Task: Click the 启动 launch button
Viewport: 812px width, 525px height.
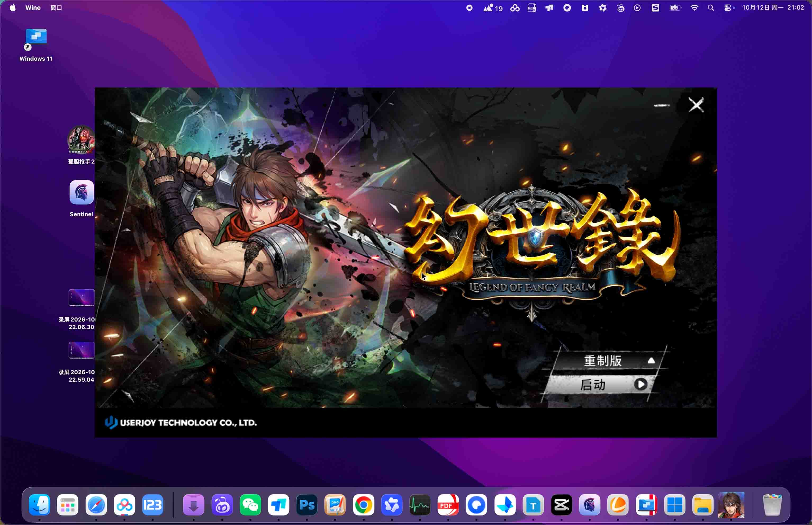Action: 599,385
